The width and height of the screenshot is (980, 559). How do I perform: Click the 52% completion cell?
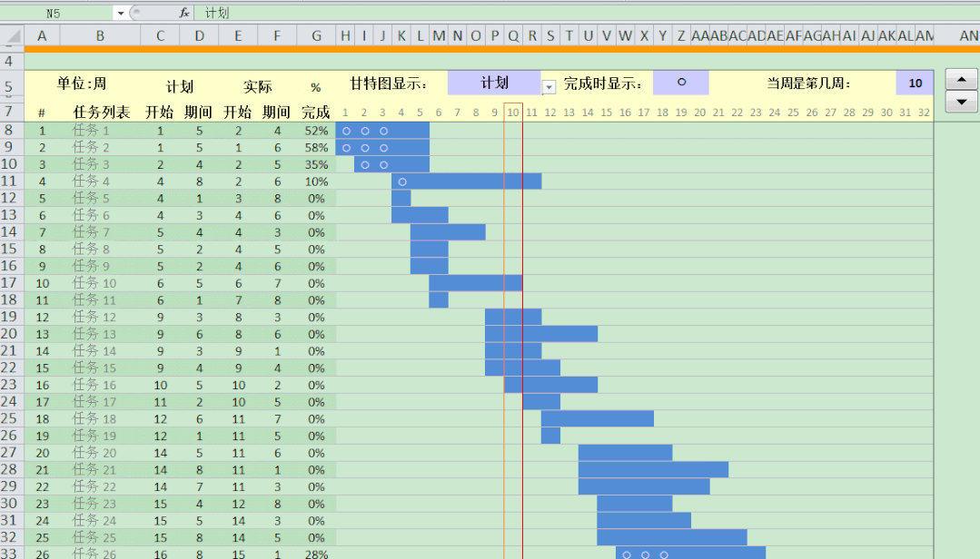[316, 131]
